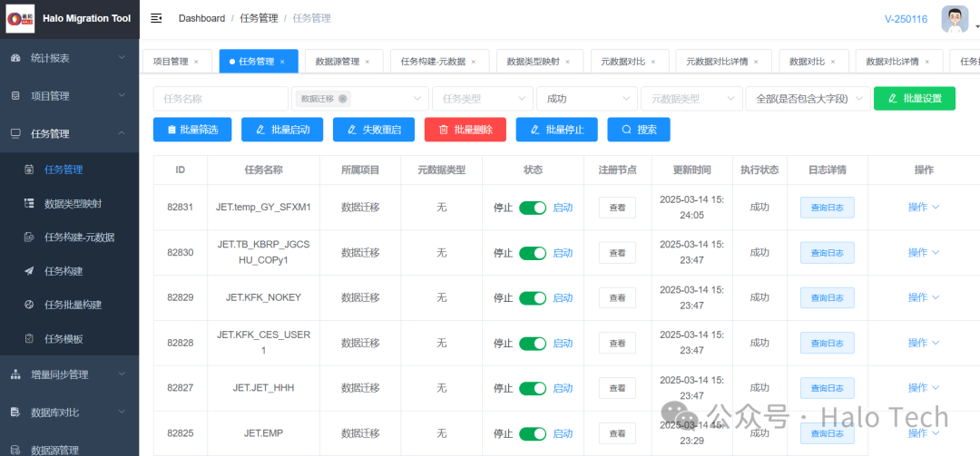The width and height of the screenshot is (980, 456).
Task: Click the 统计报表 dashboard icon
Action: pos(15,58)
